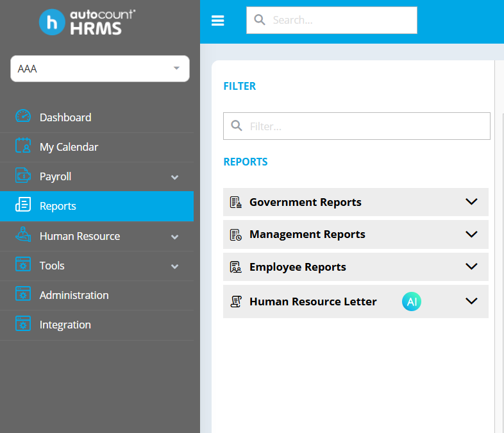Screen dimensions: 504x433
Task: Click the Administration gear window icon
Action: [23, 294]
